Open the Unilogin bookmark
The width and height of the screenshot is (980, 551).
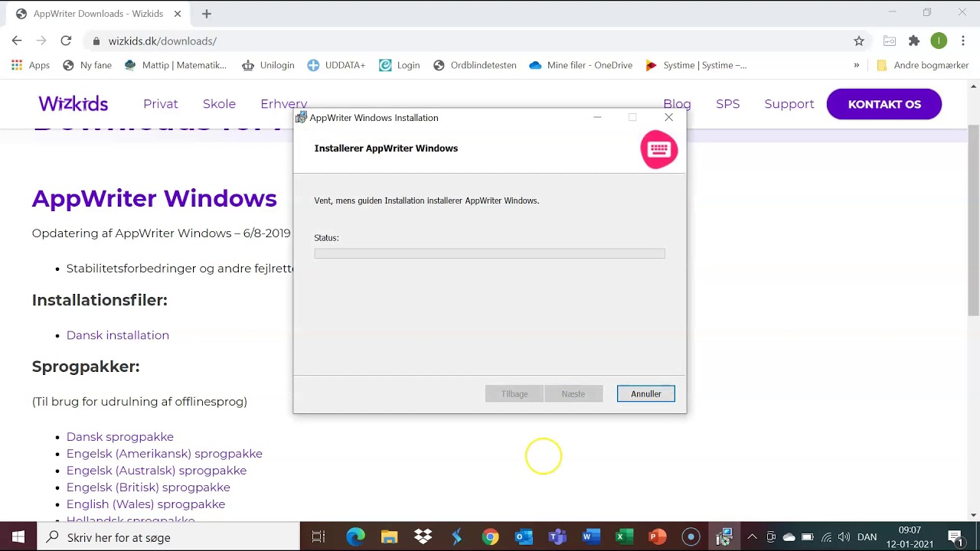click(x=268, y=65)
